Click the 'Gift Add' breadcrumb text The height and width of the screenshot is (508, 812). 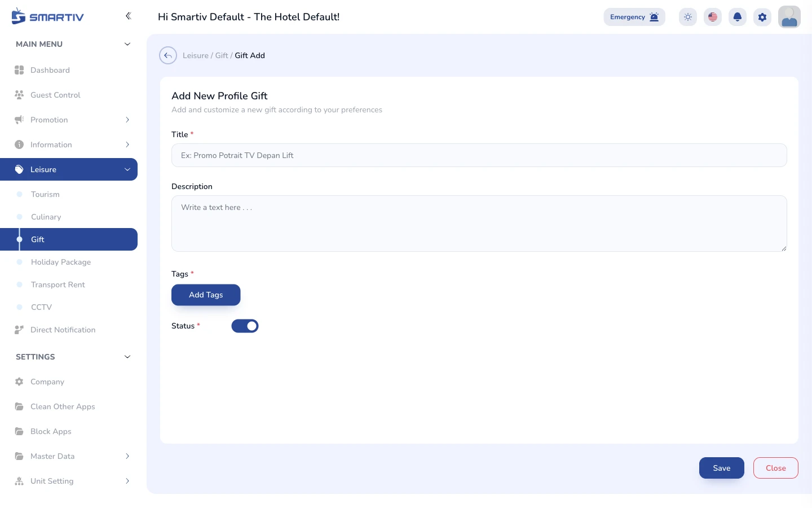[x=250, y=55]
